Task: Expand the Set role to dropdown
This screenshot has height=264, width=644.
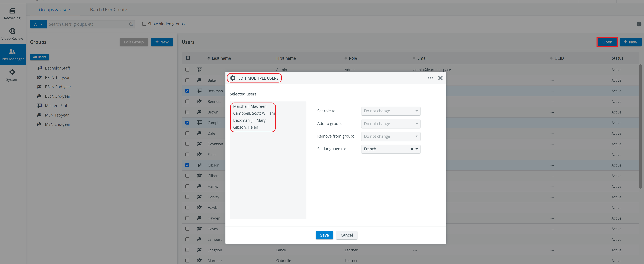Action: click(x=390, y=111)
